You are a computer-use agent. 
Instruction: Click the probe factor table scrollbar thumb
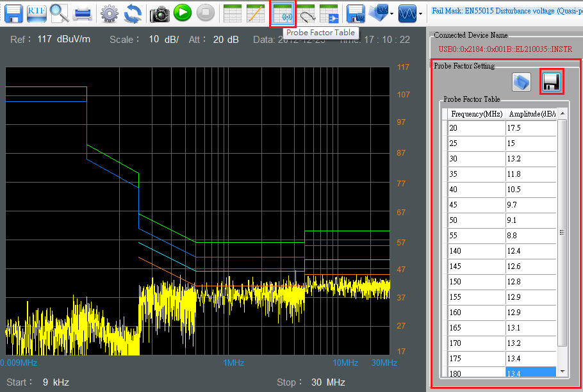(x=562, y=233)
